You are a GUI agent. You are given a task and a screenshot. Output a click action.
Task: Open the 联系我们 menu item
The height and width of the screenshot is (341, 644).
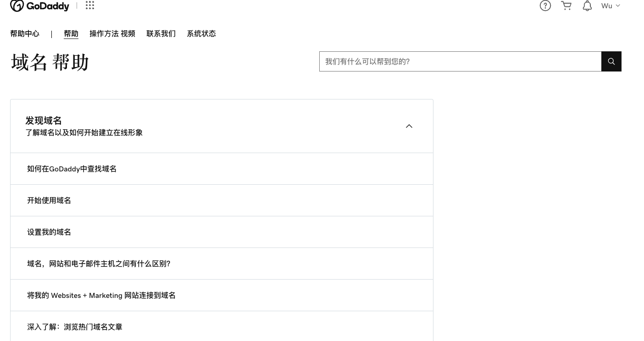pos(161,33)
